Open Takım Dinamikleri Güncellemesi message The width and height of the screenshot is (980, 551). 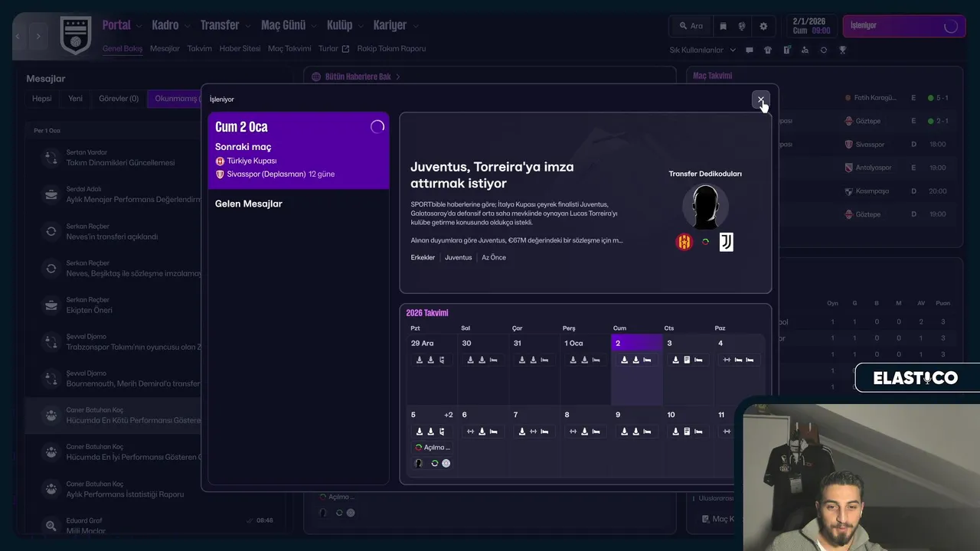(120, 163)
